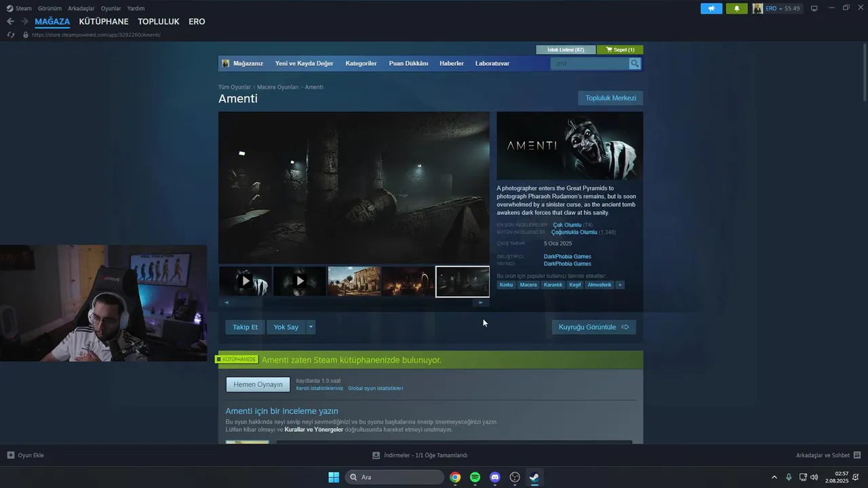Open the green notifications bell
This screenshot has width=868, height=488.
pyautogui.click(x=736, y=8)
